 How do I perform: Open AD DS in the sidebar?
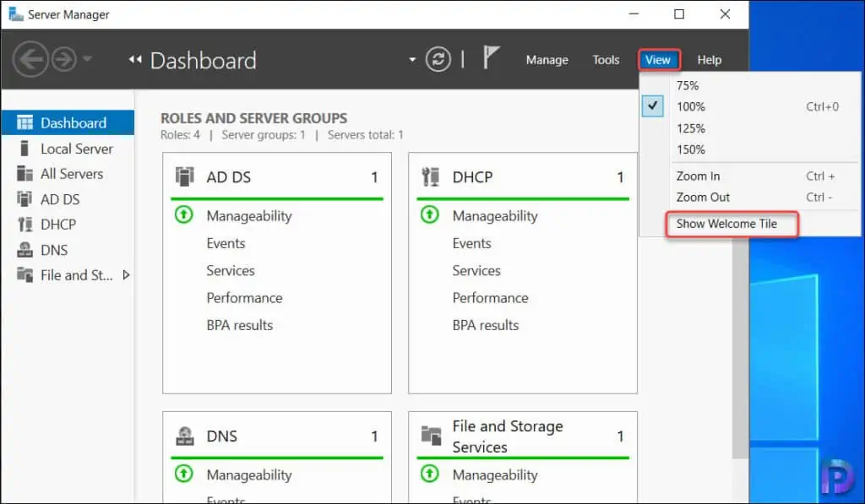tap(68, 199)
